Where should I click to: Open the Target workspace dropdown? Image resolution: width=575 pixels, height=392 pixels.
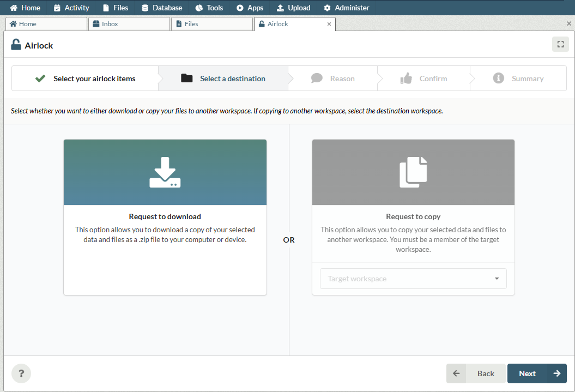pyautogui.click(x=413, y=279)
